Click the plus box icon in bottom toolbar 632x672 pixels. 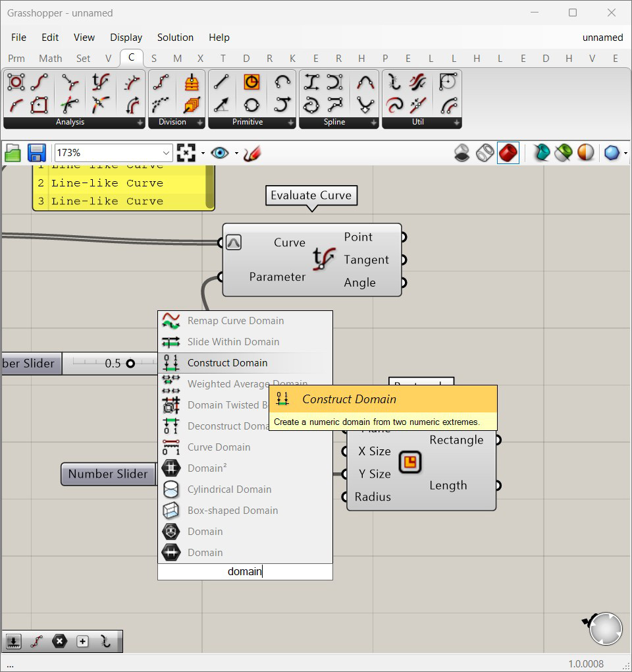(83, 642)
